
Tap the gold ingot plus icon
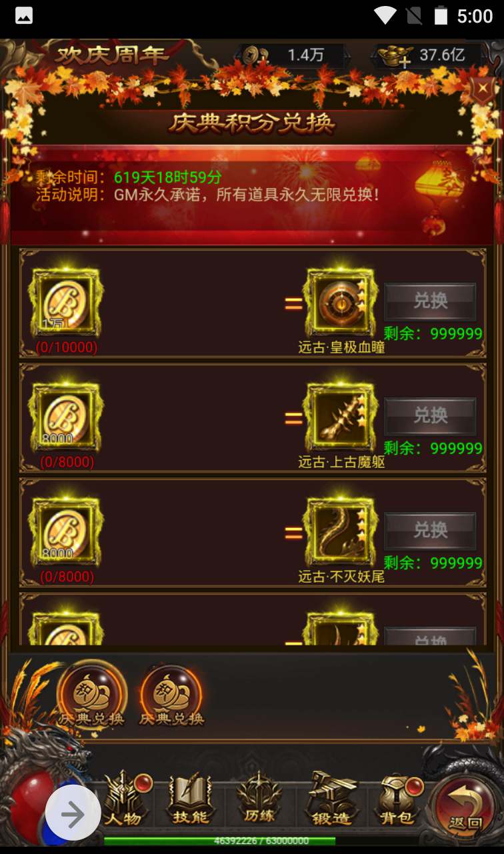pyautogui.click(x=395, y=56)
